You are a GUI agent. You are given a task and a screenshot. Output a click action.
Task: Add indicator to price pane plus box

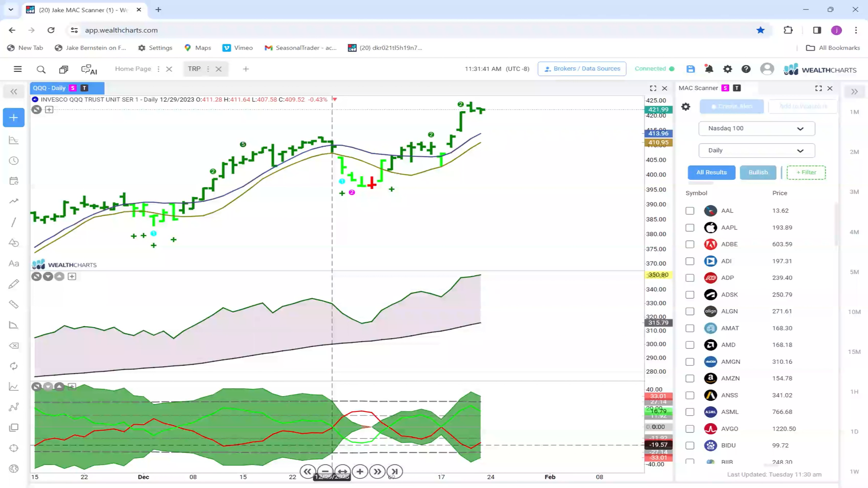(49, 109)
